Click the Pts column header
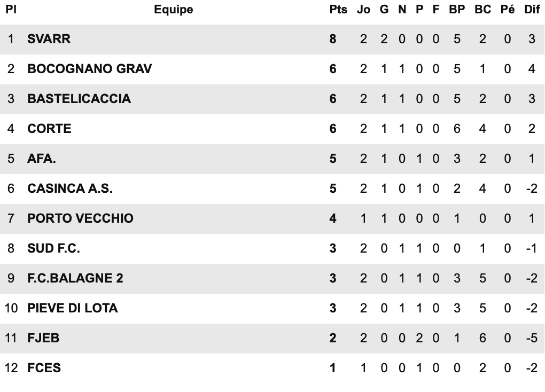The image size is (545, 392). [338, 10]
